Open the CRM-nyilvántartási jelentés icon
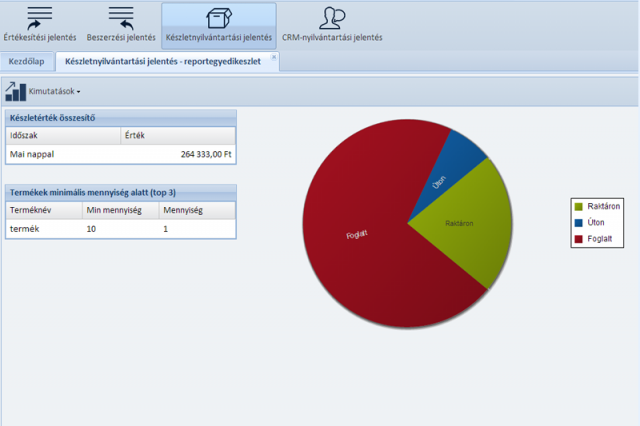640x426 pixels. click(331, 18)
